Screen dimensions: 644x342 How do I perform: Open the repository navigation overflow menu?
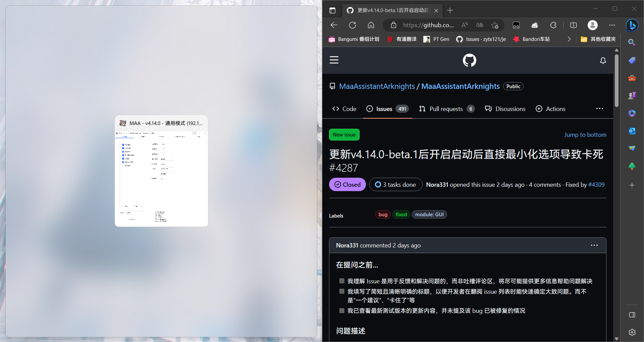pos(599,109)
